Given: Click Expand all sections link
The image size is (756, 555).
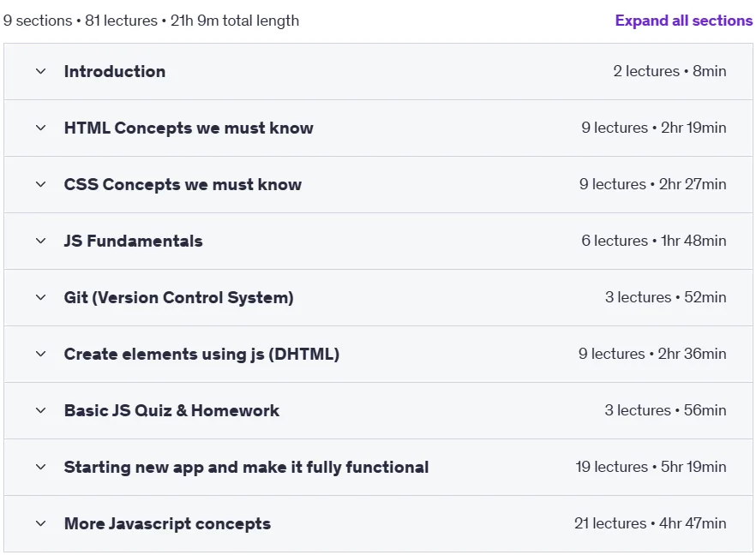Looking at the screenshot, I should point(684,21).
